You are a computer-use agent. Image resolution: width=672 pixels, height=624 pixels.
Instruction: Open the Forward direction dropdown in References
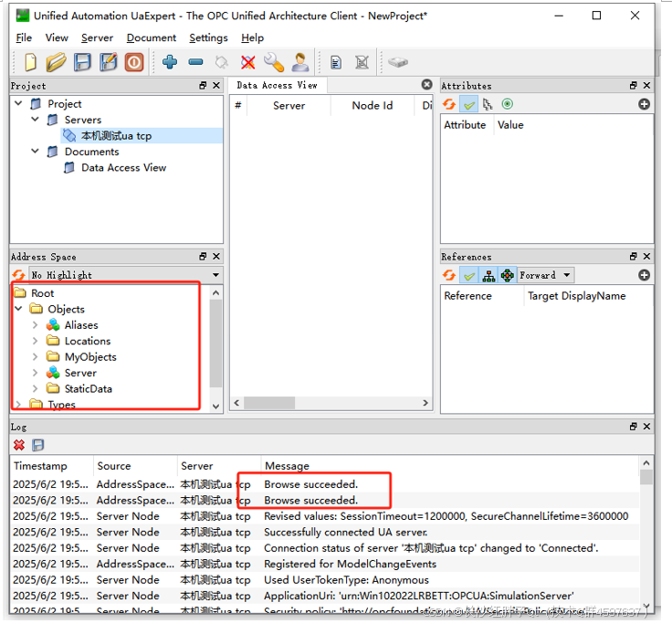(545, 275)
